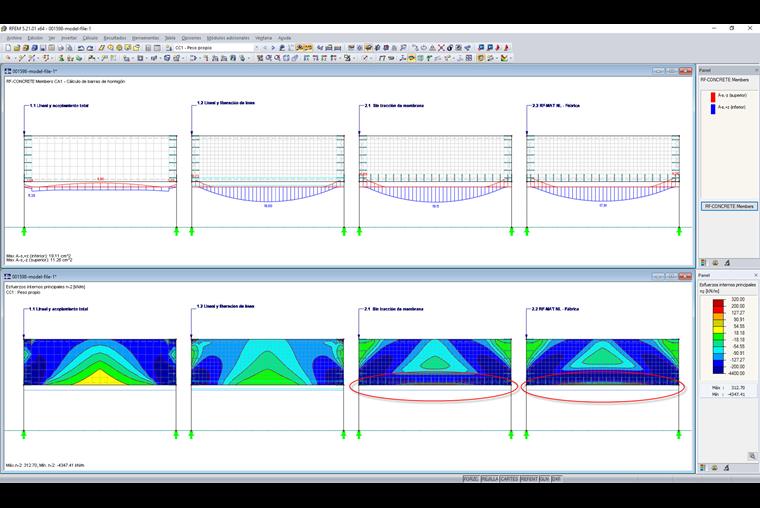Toggle REJILLA grid in the status bar

pos(490,479)
